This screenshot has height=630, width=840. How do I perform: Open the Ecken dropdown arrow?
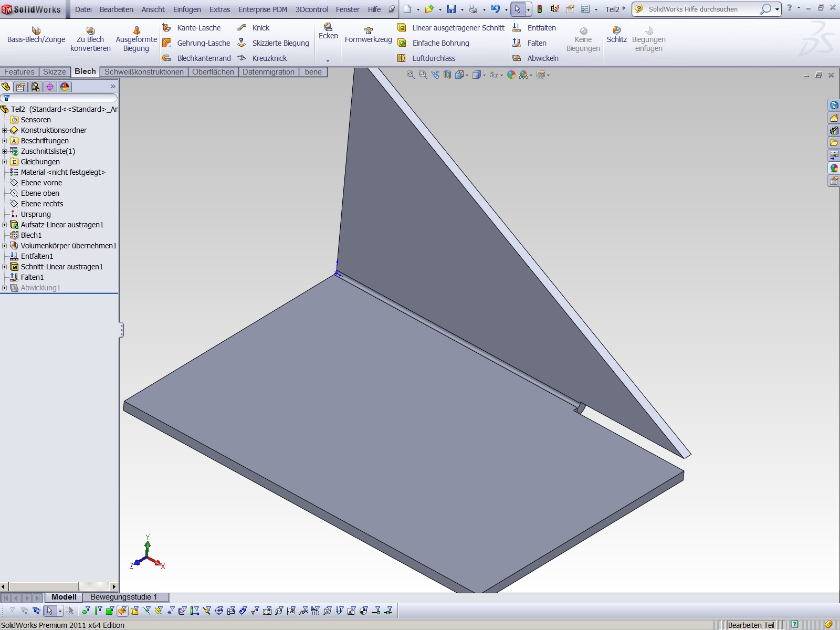[328, 60]
